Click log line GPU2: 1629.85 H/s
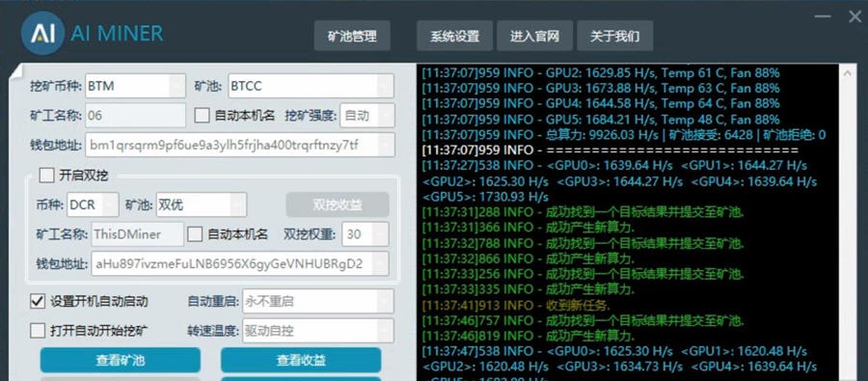868x381 pixels. pos(601,72)
